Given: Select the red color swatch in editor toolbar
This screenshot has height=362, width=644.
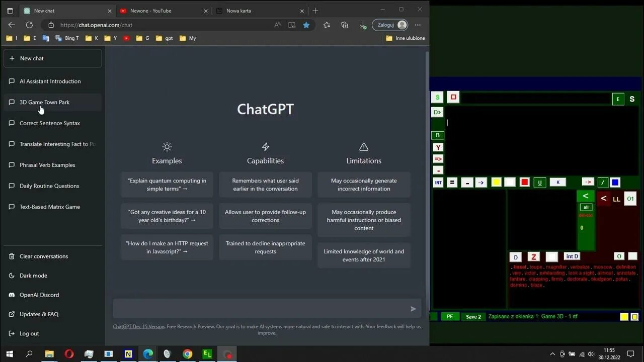Looking at the screenshot, I should 524,182.
